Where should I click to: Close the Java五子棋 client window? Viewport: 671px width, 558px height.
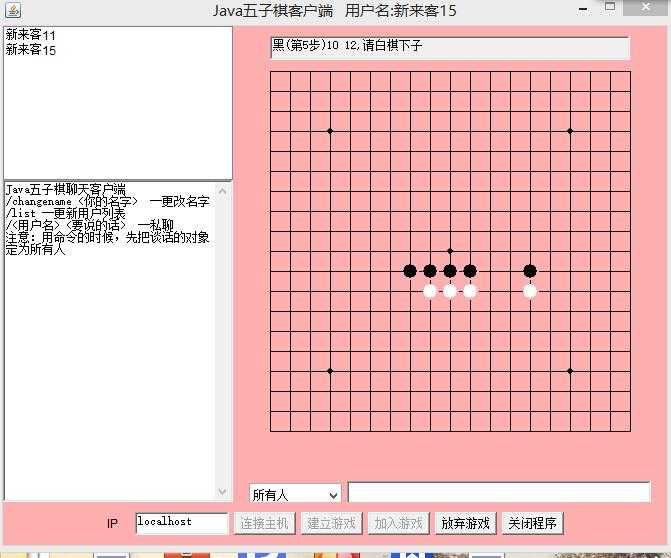point(646,7)
